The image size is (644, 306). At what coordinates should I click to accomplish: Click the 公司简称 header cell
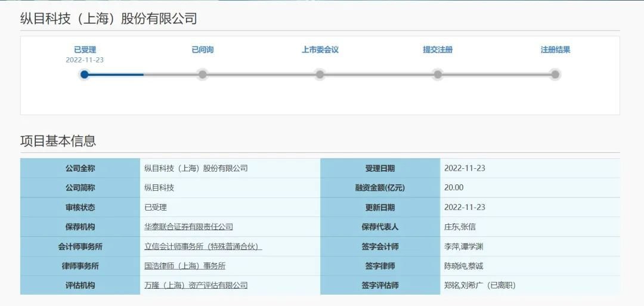coord(80,188)
